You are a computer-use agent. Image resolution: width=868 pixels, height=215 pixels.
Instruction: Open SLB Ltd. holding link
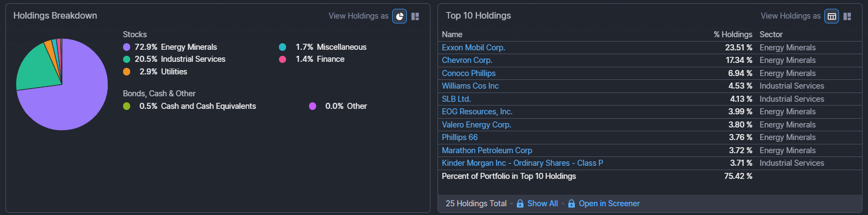pyautogui.click(x=456, y=99)
